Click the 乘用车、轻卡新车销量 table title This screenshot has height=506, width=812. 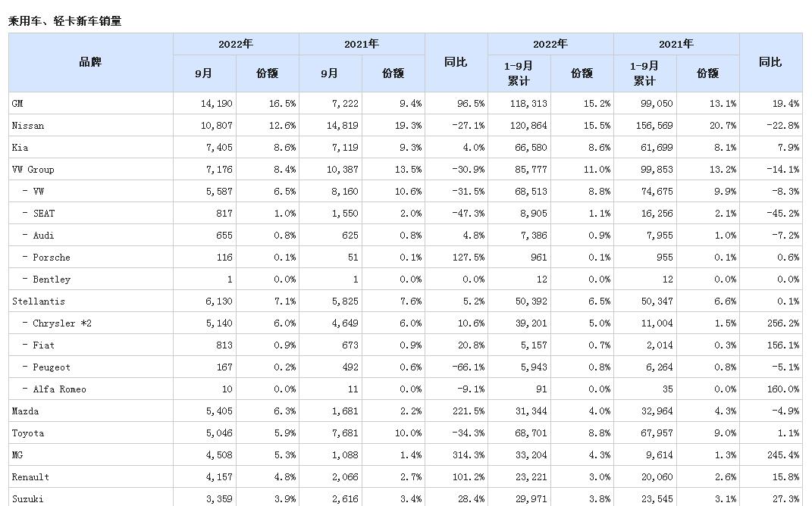(x=65, y=21)
